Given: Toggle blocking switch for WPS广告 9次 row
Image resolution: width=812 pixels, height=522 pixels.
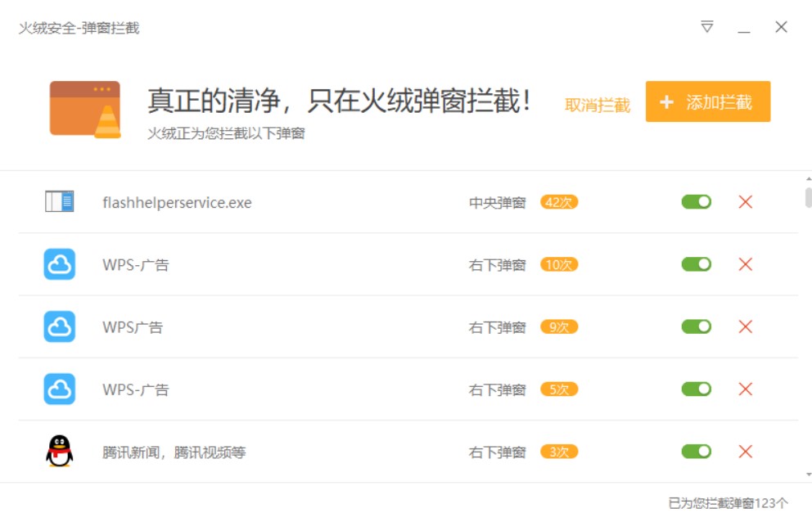Looking at the screenshot, I should point(696,326).
